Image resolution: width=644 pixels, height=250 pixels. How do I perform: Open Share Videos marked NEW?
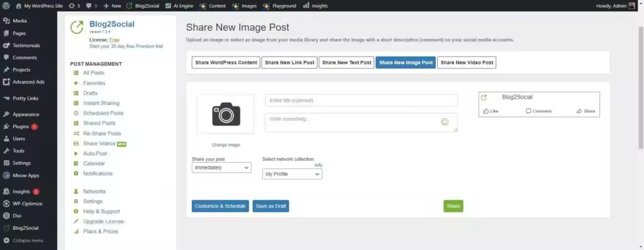click(100, 144)
